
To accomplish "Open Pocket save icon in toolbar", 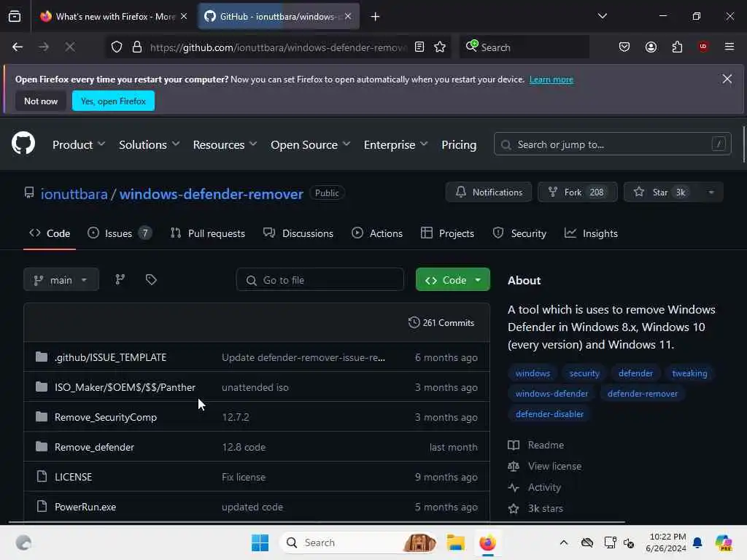I will click(x=624, y=47).
